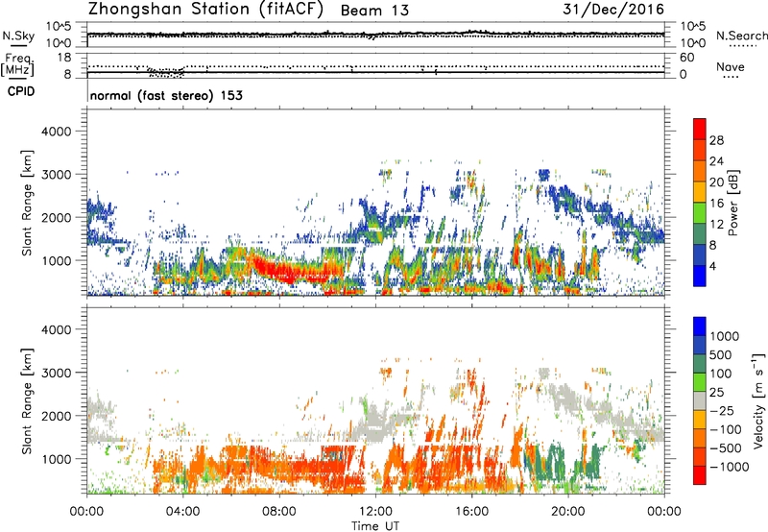Click the '16:00' time axis tick label
The height and width of the screenshot is (532, 768).
[471, 512]
